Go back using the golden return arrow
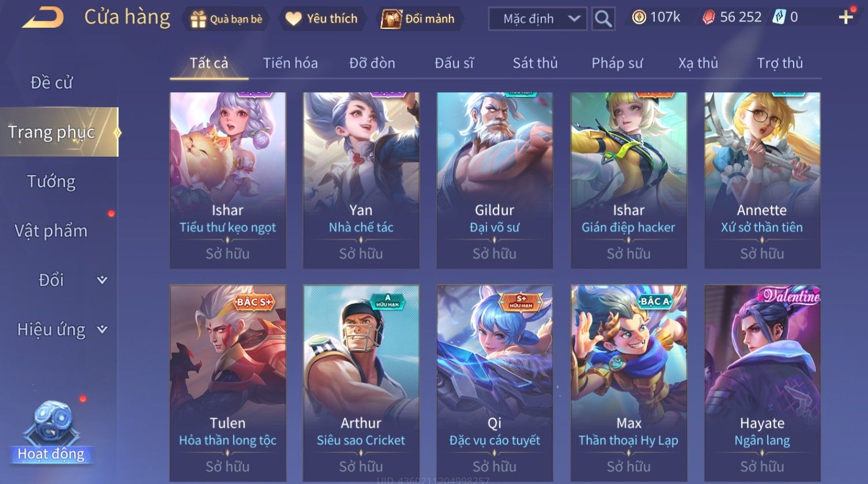868x484 pixels. point(43,18)
